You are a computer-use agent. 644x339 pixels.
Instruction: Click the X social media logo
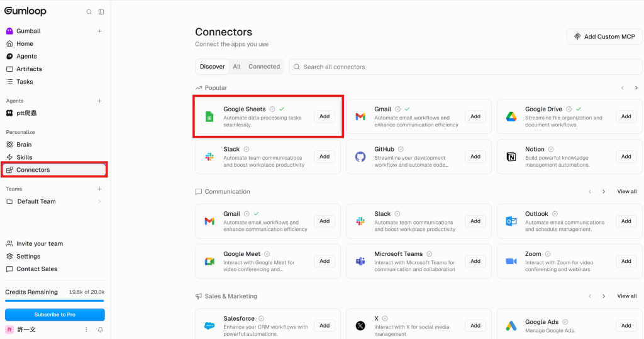click(360, 326)
